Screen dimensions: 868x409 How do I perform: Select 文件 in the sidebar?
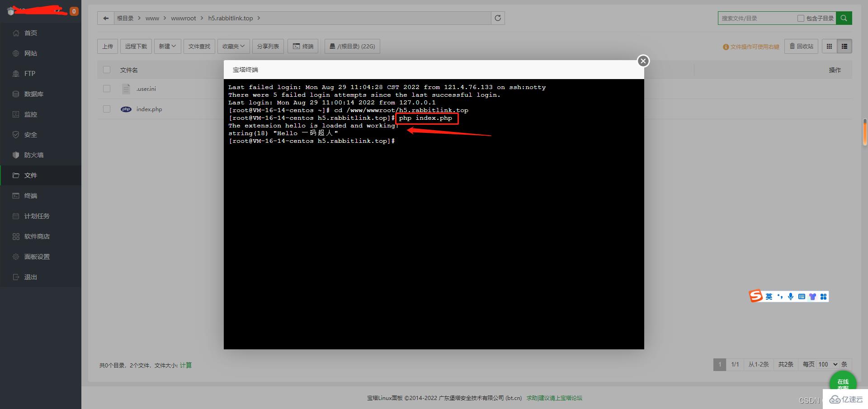tap(41, 175)
